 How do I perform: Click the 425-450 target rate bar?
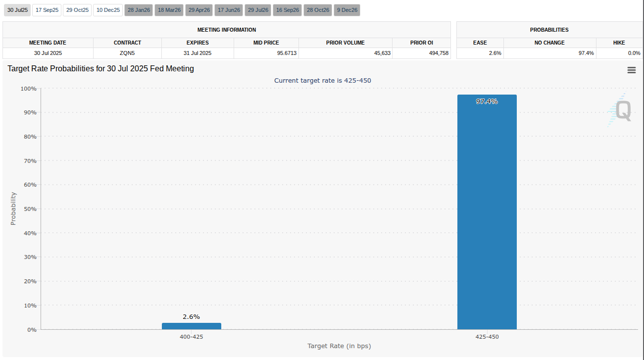pos(487,212)
